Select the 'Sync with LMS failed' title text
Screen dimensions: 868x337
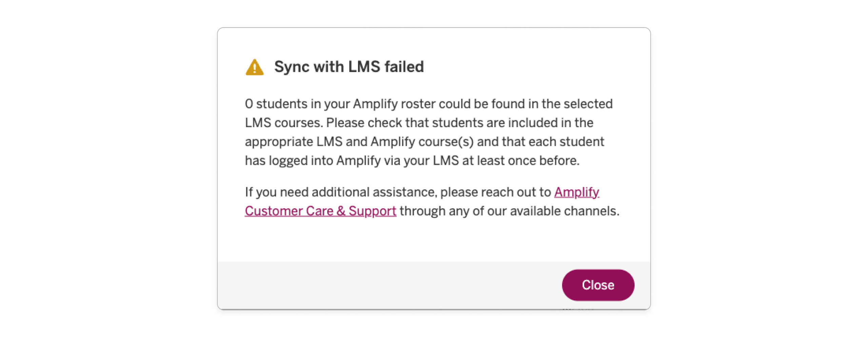click(x=350, y=66)
